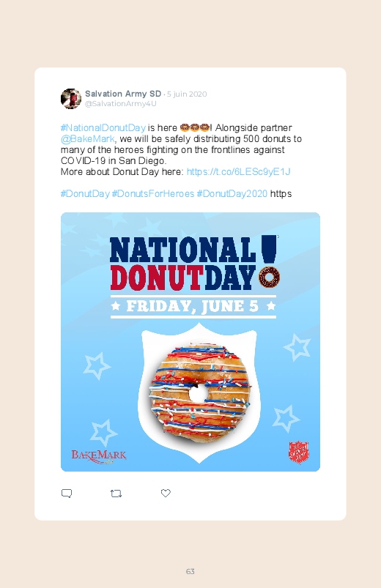Click the BakeMark logo in image
The width and height of the screenshot is (381, 588).
[99, 456]
